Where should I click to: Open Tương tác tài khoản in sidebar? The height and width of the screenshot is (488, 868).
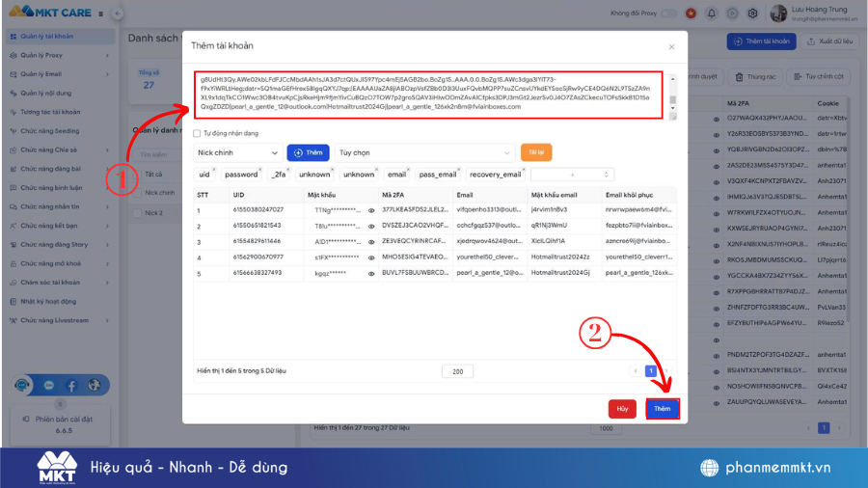61,112
